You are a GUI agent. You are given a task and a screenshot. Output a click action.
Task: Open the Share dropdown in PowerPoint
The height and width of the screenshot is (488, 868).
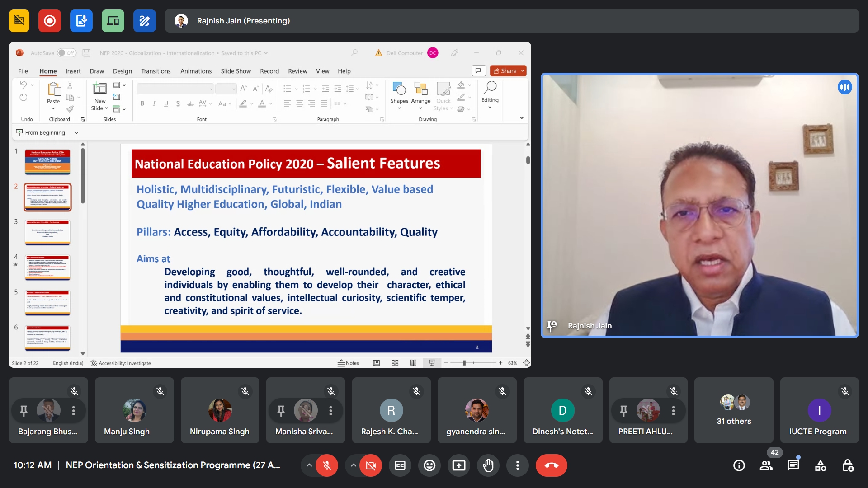coord(523,71)
